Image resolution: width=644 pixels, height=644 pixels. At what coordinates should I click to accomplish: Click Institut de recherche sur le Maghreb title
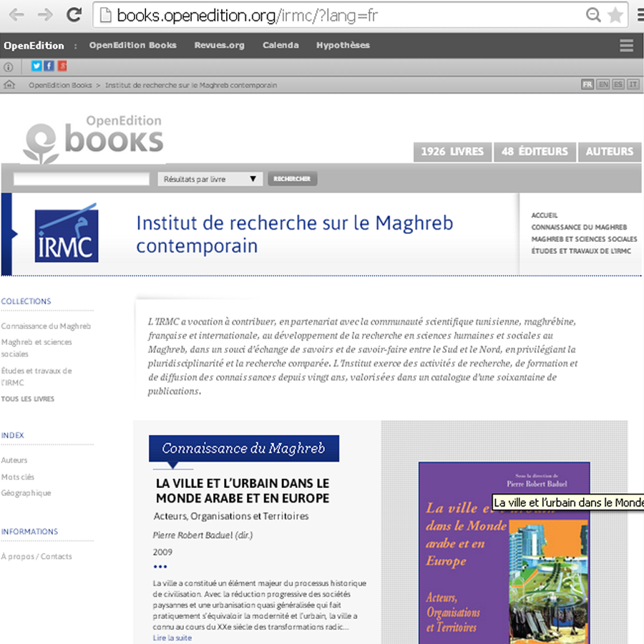[295, 234]
